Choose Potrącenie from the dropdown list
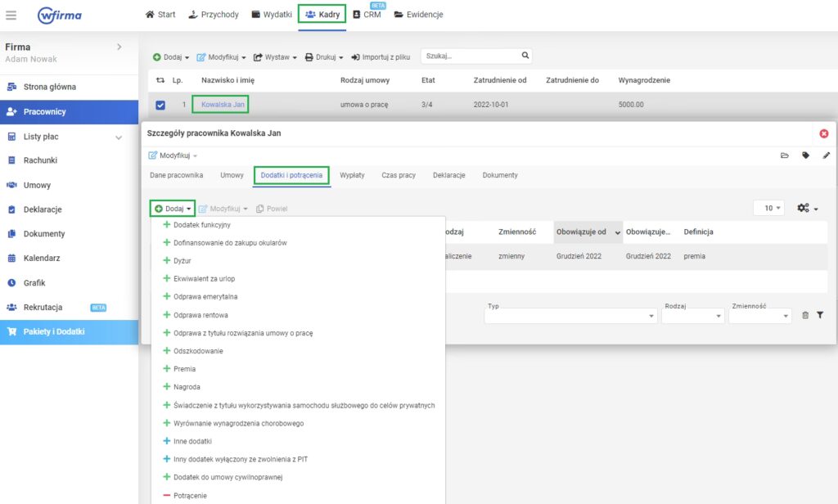The width and height of the screenshot is (838, 504). click(190, 495)
